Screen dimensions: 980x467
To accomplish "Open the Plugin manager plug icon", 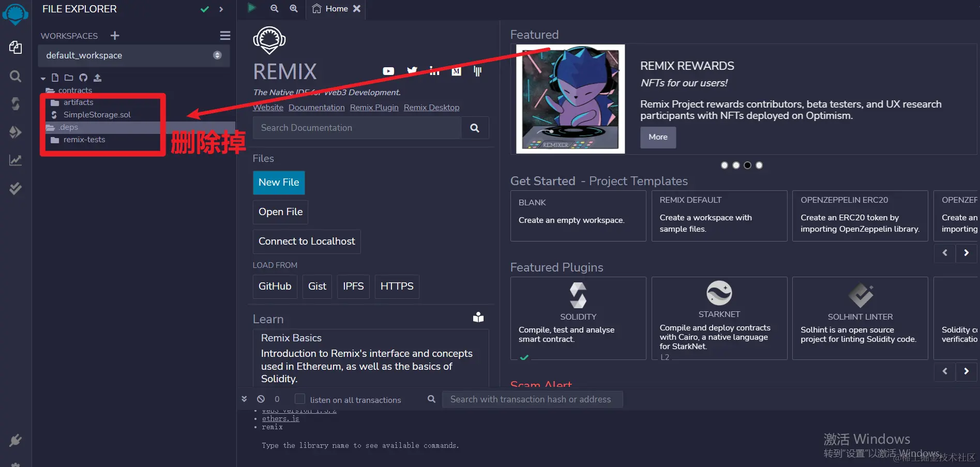I will (x=16, y=440).
